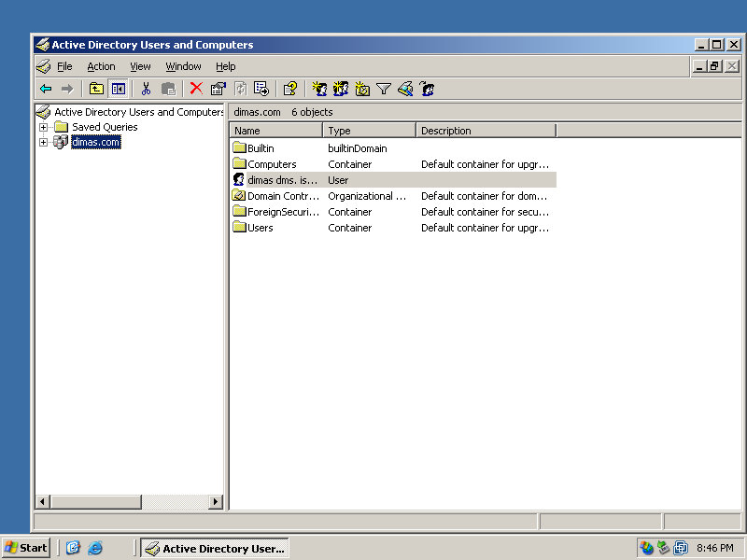The width and height of the screenshot is (747, 560).
Task: Open the File menu
Action: pyautogui.click(x=64, y=66)
